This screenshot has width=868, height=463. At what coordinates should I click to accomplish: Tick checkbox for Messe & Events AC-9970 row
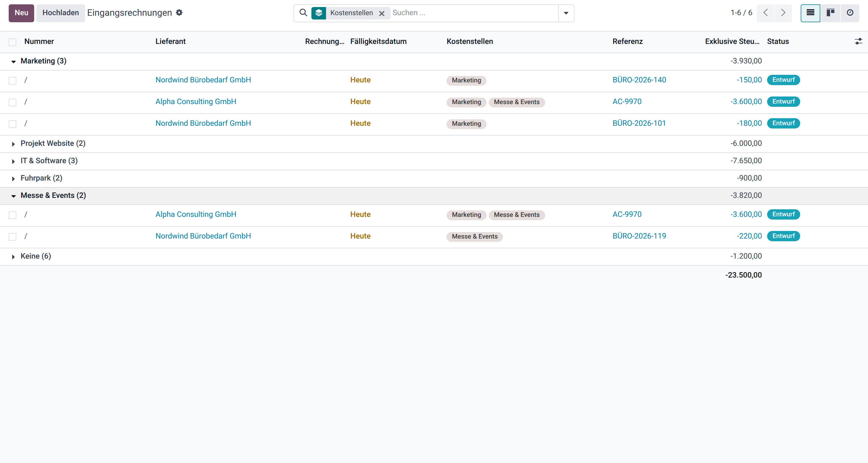tap(12, 215)
